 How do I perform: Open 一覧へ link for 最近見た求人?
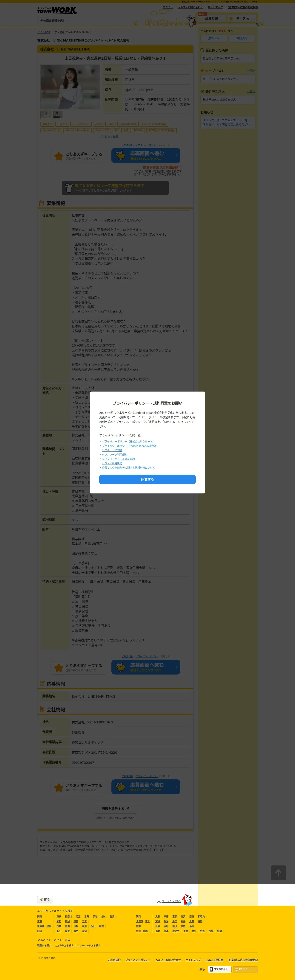pos(251,91)
